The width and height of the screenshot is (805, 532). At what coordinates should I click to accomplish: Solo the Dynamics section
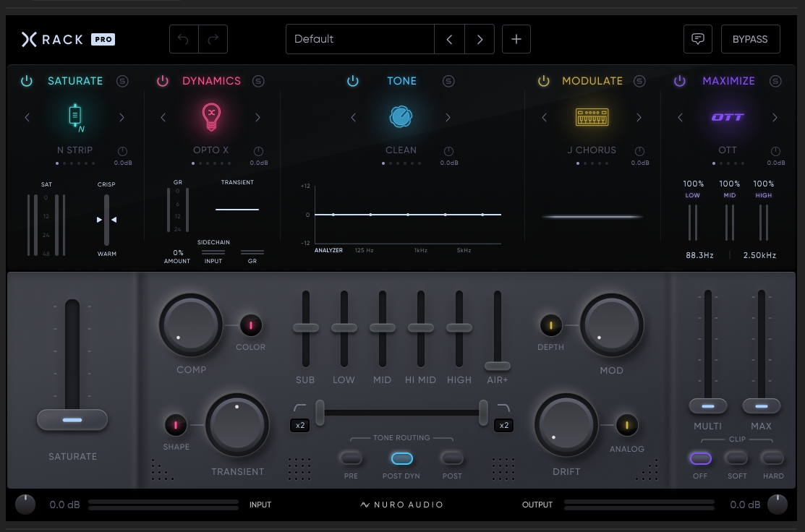[258, 81]
